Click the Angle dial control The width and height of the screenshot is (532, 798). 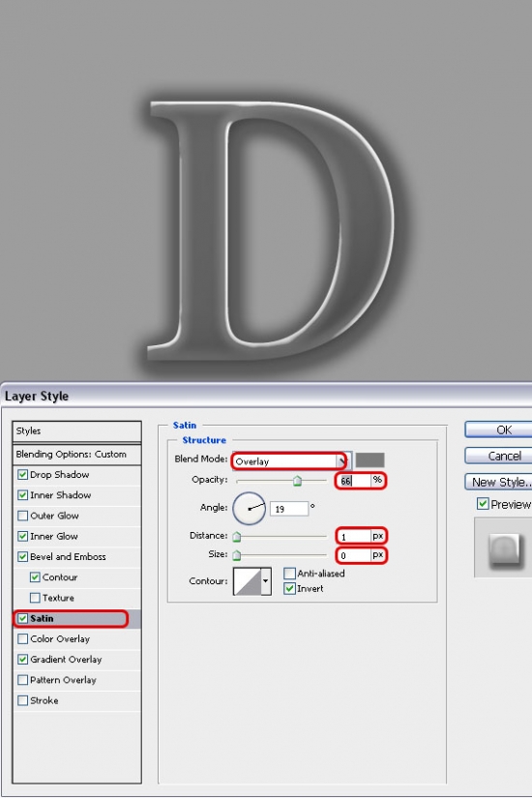point(249,509)
